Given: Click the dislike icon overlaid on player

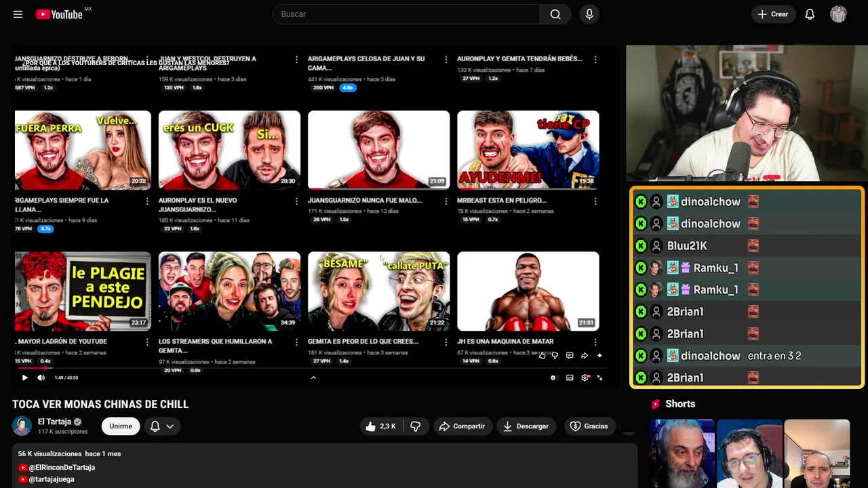Looking at the screenshot, I should [x=555, y=355].
